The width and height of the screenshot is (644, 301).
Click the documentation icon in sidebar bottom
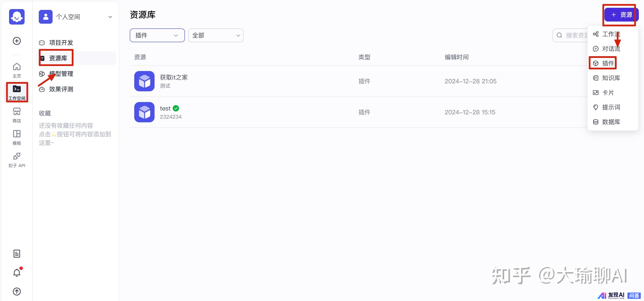click(17, 254)
